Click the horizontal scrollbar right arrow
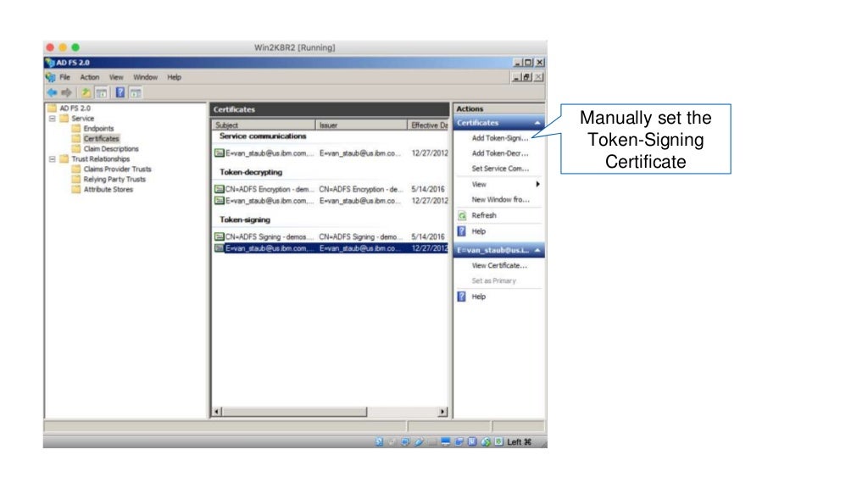 tap(442, 412)
